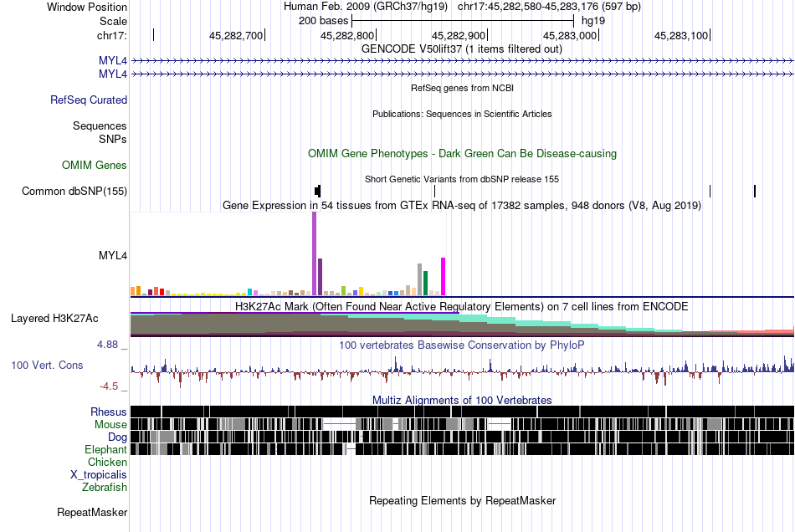Click the tallest purple GTEx expression bar
This screenshot has height=532, width=795.
point(315,253)
